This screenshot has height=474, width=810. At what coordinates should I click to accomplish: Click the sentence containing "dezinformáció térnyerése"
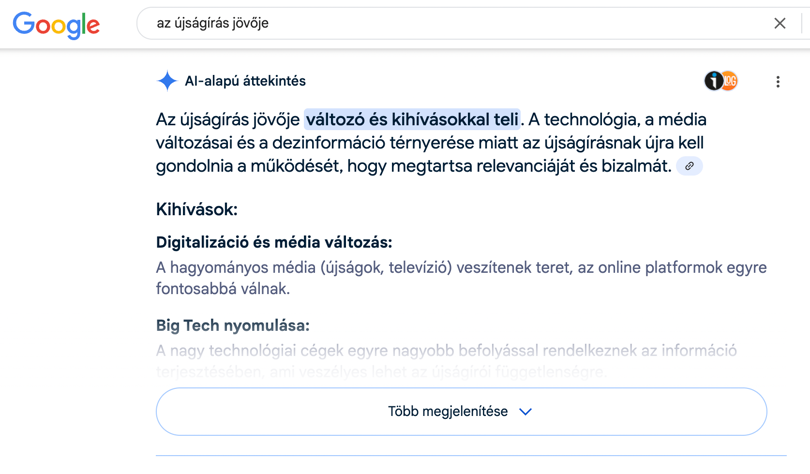click(431, 143)
